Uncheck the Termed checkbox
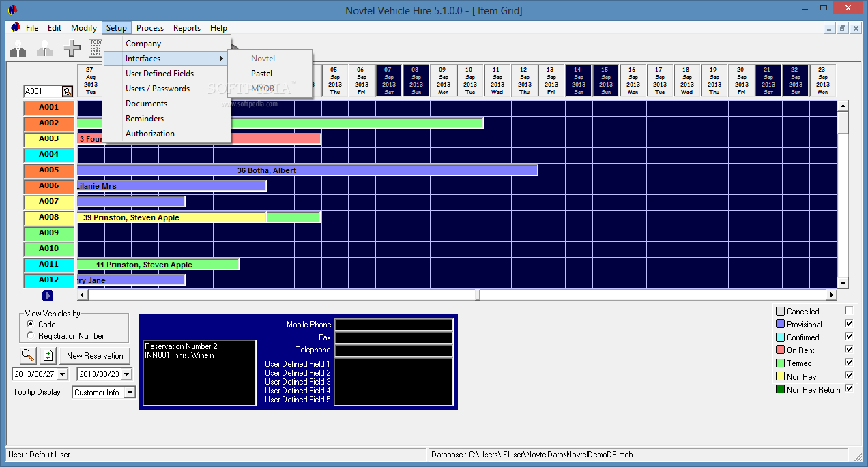The height and width of the screenshot is (467, 868). [849, 362]
